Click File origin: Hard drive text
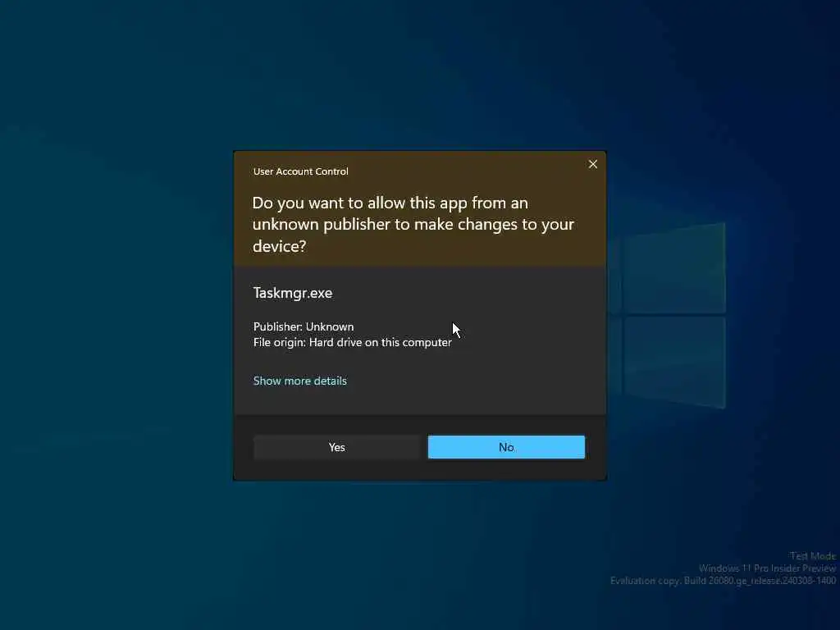Screen dimensions: 840x630 tap(352, 342)
